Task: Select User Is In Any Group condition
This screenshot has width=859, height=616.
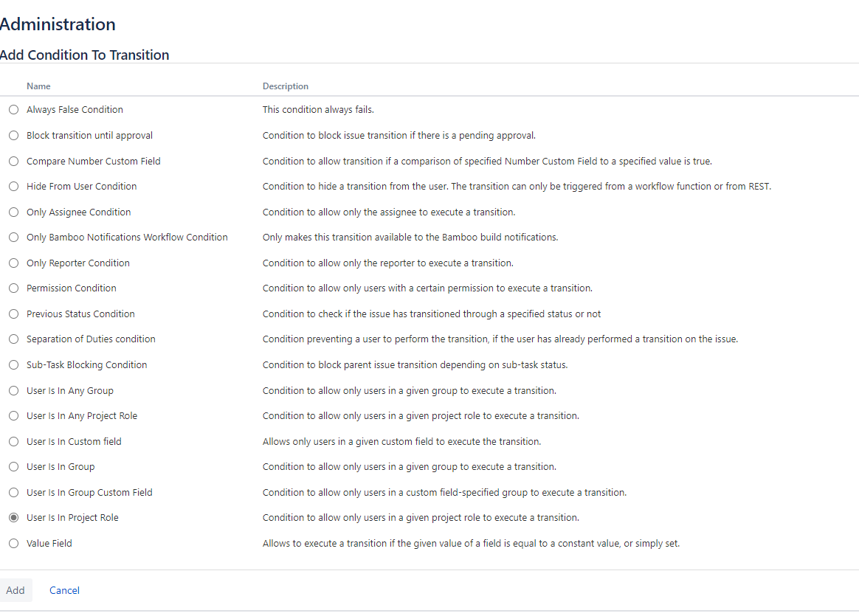Action: tap(13, 390)
